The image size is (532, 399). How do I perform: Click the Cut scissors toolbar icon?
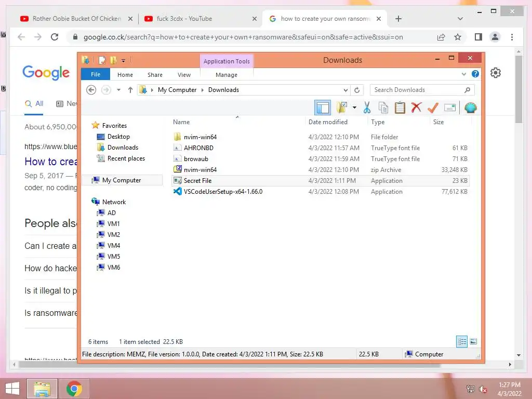(367, 108)
